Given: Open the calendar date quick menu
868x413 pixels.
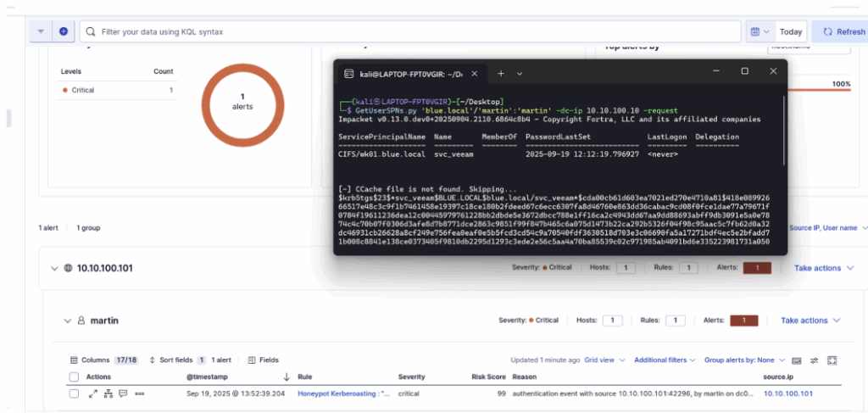Looking at the screenshot, I should pyautogui.click(x=759, y=31).
